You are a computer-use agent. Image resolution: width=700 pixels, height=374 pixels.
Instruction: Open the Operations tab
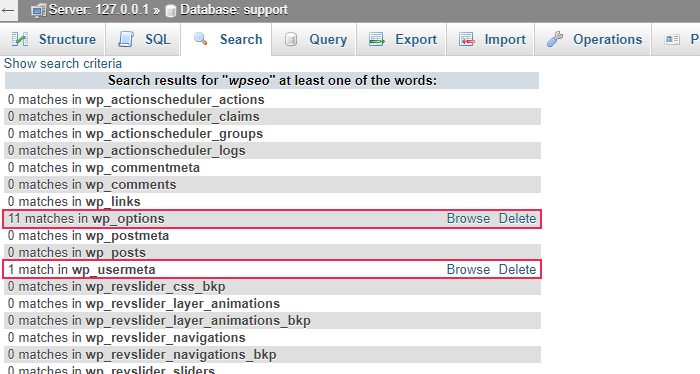pyautogui.click(x=593, y=39)
